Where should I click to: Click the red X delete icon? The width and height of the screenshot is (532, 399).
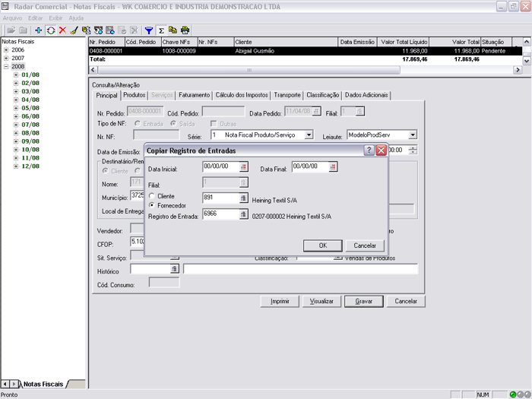(x=62, y=30)
